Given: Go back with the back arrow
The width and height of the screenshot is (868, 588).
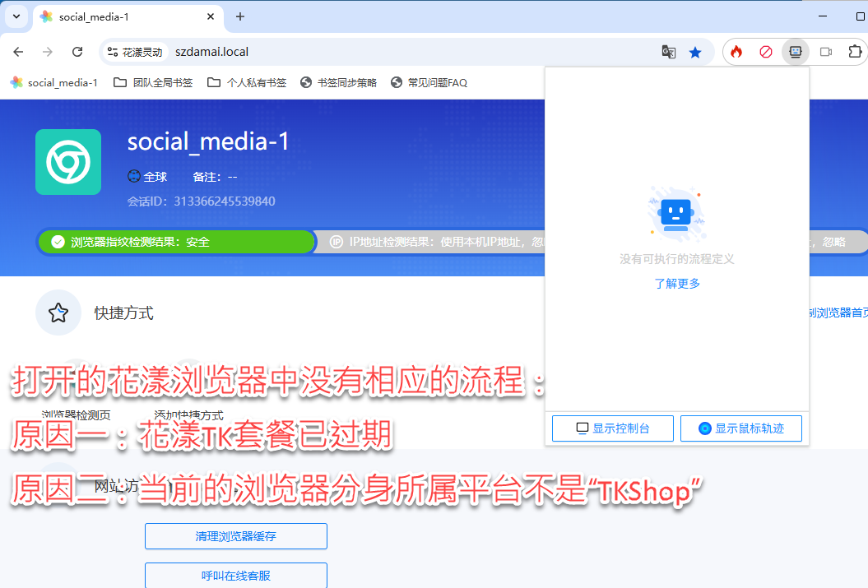Looking at the screenshot, I should [18, 52].
